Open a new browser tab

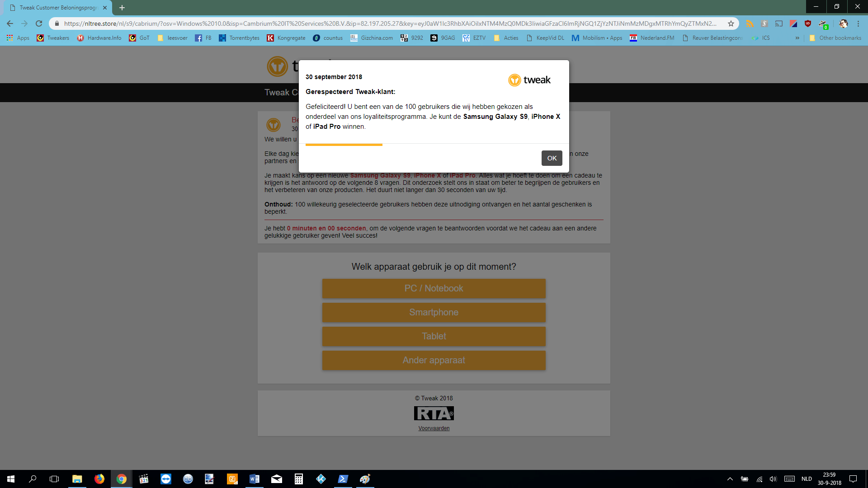pyautogui.click(x=122, y=8)
